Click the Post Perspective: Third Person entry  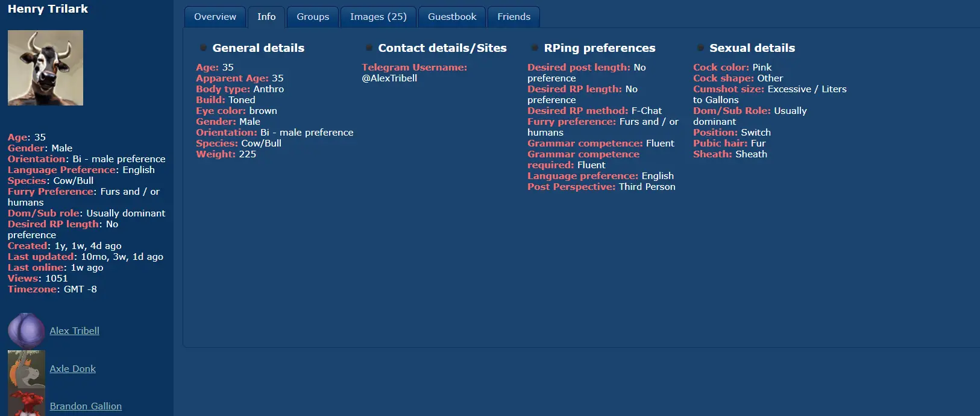[x=602, y=187]
